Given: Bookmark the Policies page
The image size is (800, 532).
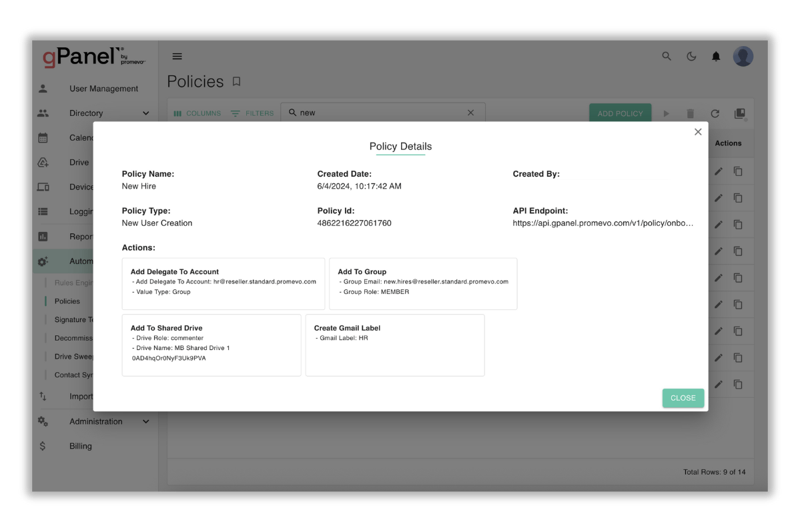Looking at the screenshot, I should [236, 81].
